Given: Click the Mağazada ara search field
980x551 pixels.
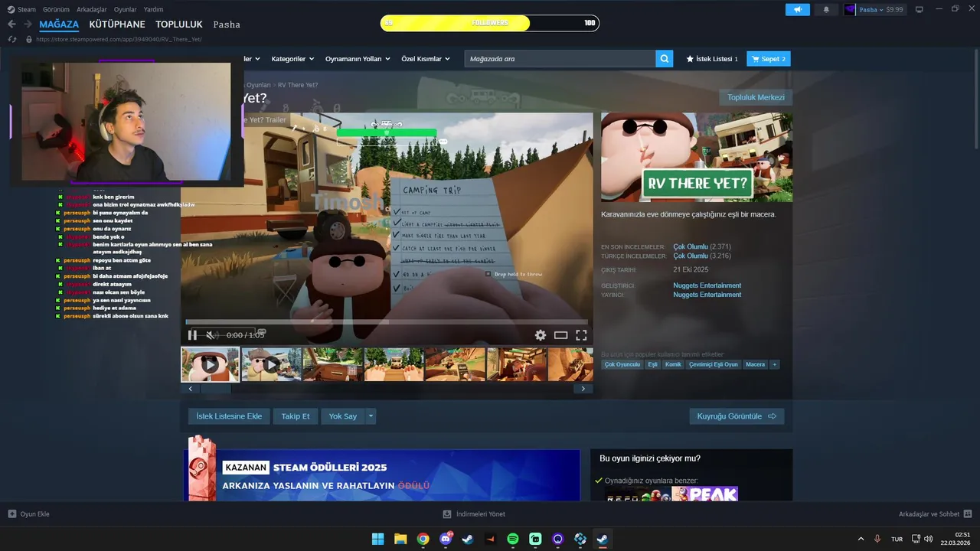Looking at the screenshot, I should tap(560, 59).
